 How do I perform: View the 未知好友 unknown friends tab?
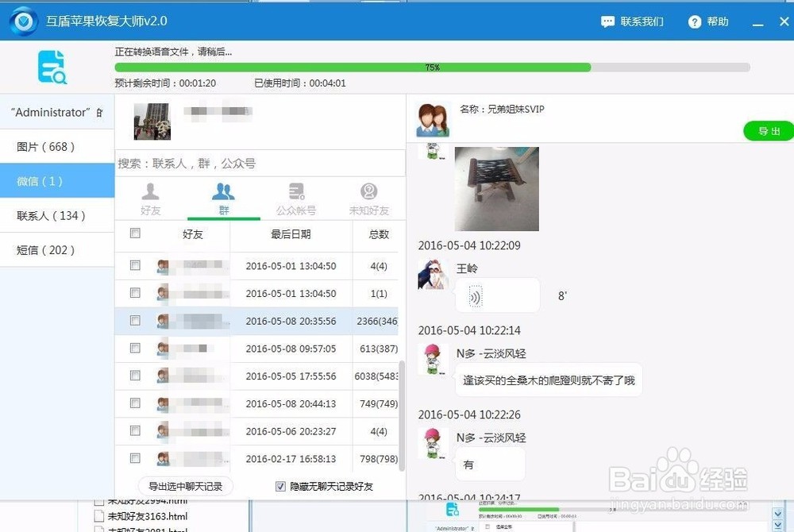pyautogui.click(x=368, y=199)
